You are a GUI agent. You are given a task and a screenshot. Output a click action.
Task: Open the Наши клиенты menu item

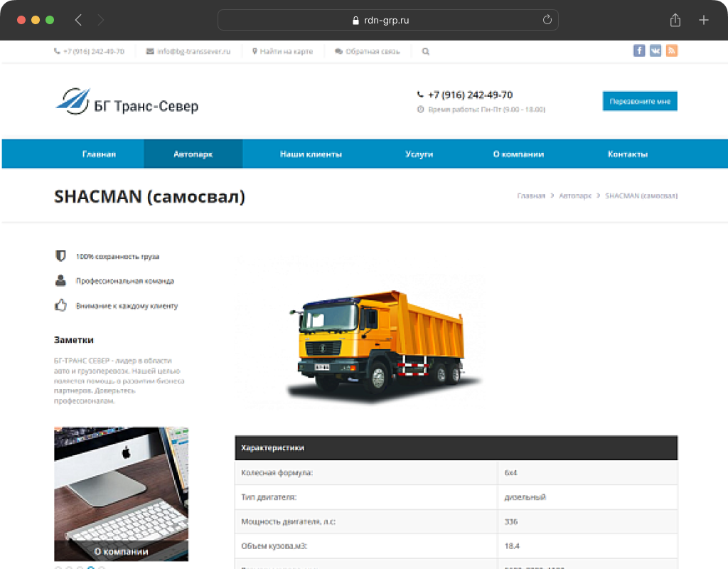pyautogui.click(x=311, y=154)
